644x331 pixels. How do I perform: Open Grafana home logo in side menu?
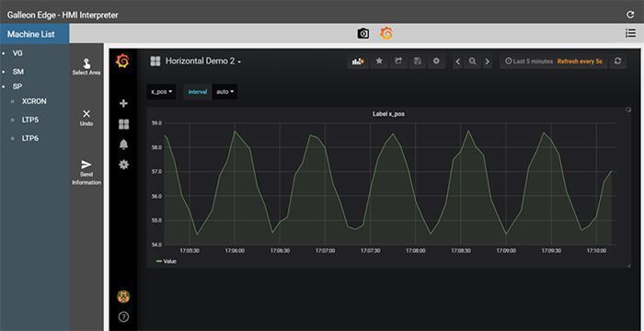click(x=122, y=61)
